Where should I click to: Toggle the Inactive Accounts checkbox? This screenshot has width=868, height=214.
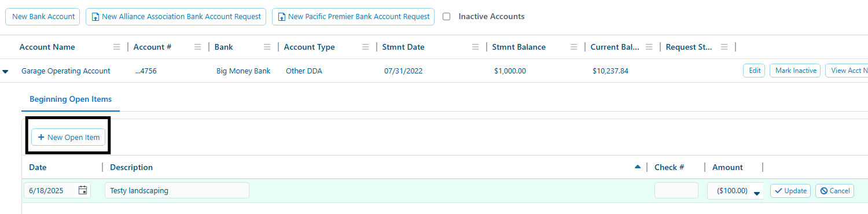[x=446, y=17]
